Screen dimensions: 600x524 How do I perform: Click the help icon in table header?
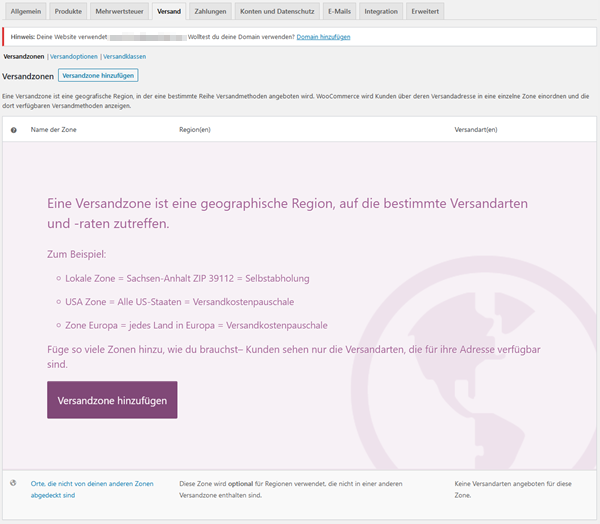pos(14,130)
